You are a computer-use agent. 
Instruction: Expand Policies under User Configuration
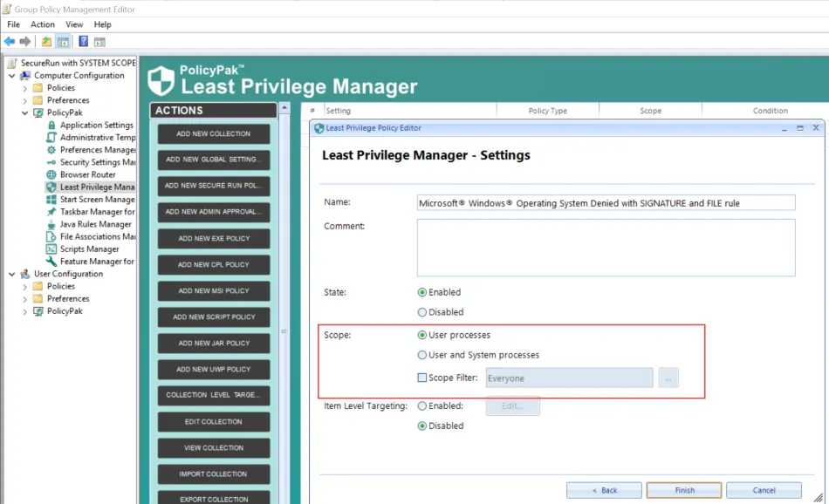(24, 286)
